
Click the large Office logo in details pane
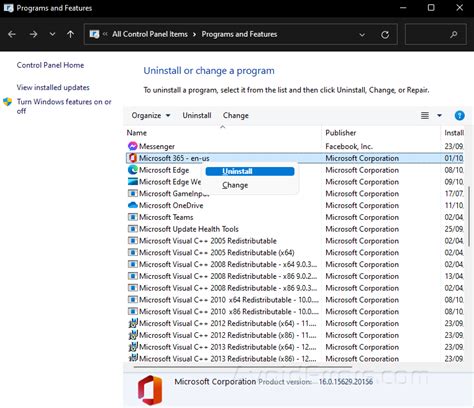[x=150, y=390]
